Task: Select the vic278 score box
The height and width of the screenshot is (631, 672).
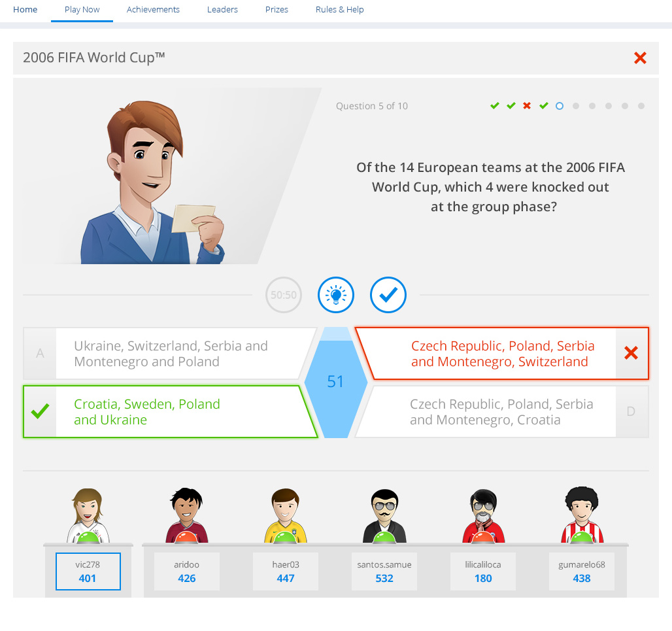Action: (x=88, y=571)
